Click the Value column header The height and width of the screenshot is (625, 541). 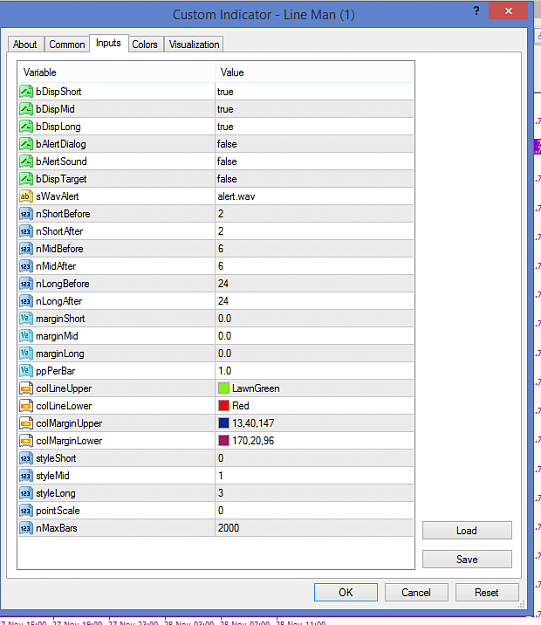coord(314,73)
